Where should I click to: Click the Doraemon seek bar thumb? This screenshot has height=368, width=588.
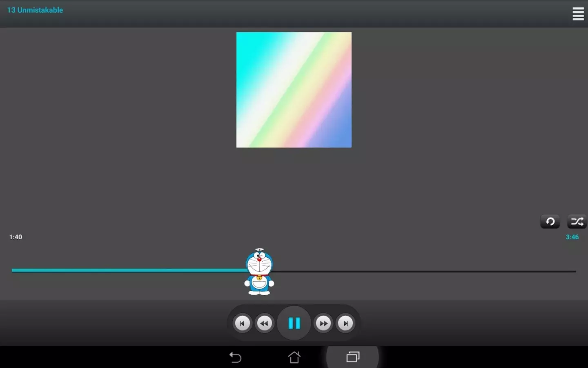coord(259,272)
